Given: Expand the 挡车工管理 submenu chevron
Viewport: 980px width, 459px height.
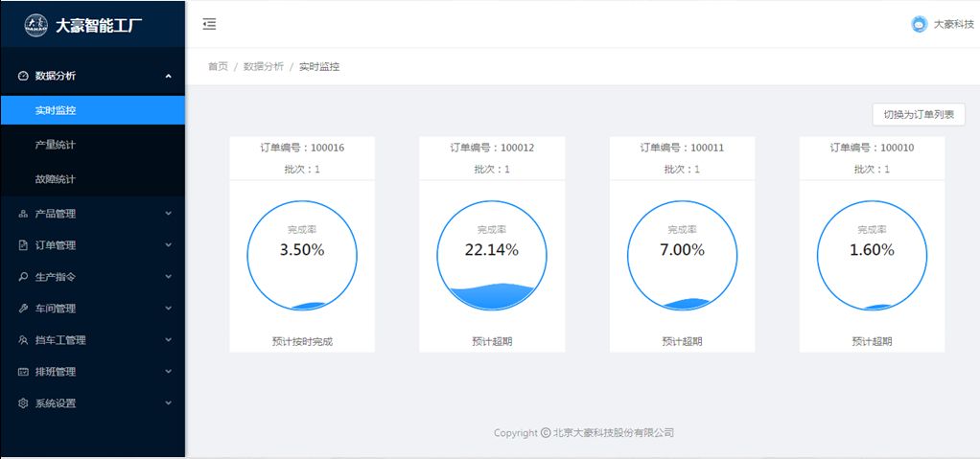Looking at the screenshot, I should [168, 340].
